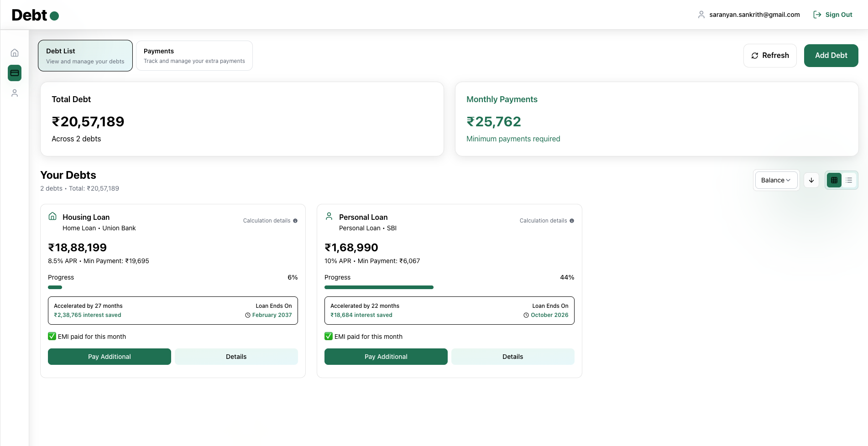The image size is (868, 446).
Task: Switch to list view layout
Action: click(849, 180)
